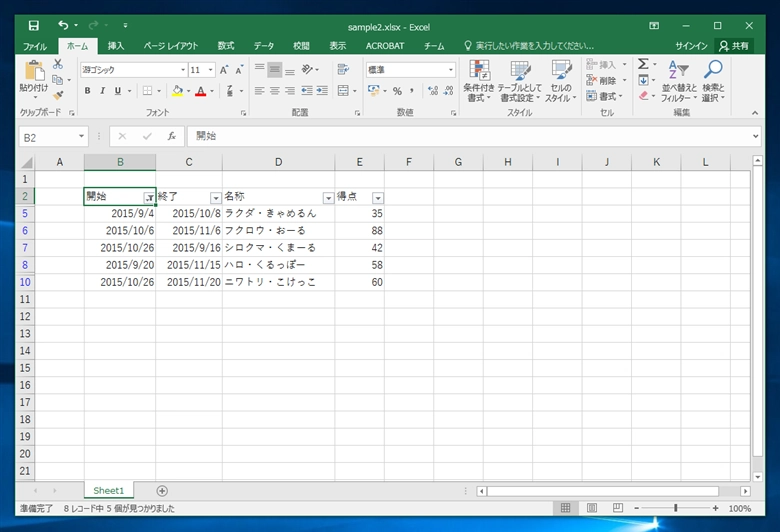Decrease indent of cell contents

point(307,91)
